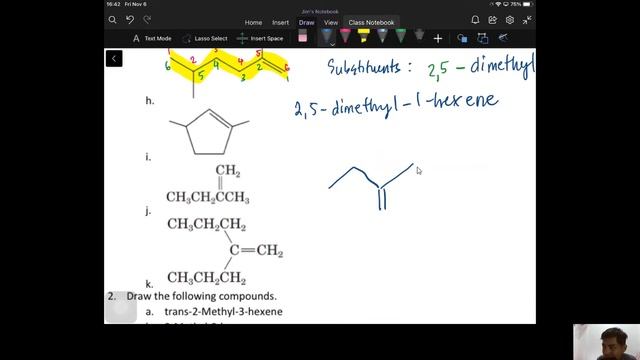Image resolution: width=640 pixels, height=360 pixels.
Task: Click the ink to shape icon
Action: [482, 38]
